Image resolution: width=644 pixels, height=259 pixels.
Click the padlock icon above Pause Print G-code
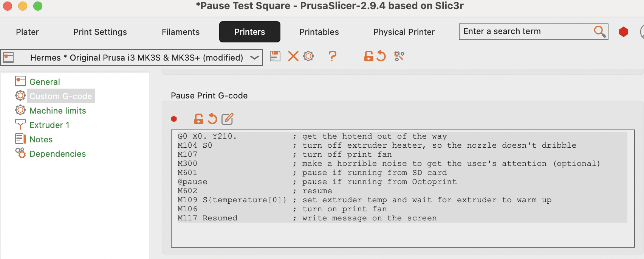[198, 119]
